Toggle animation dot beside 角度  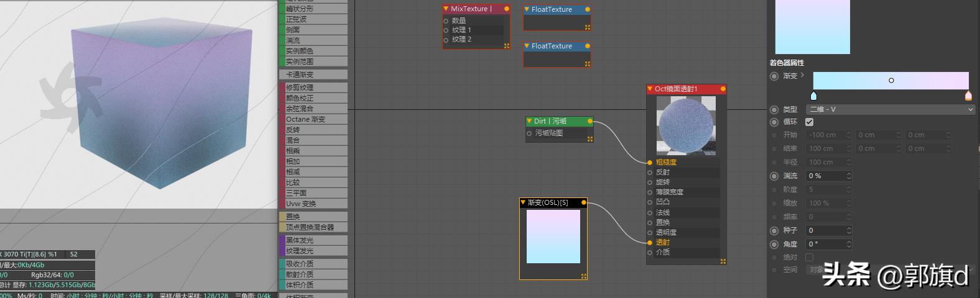pos(774,245)
